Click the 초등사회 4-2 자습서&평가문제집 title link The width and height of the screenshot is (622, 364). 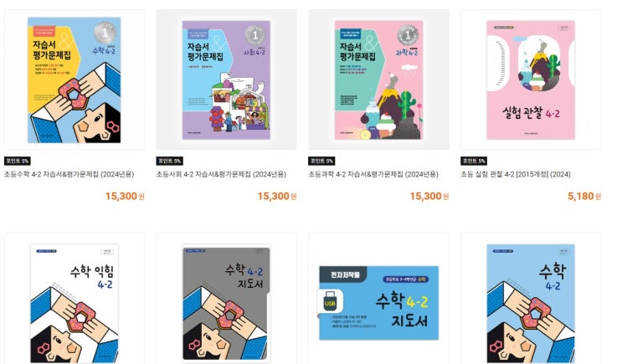pos(221,174)
